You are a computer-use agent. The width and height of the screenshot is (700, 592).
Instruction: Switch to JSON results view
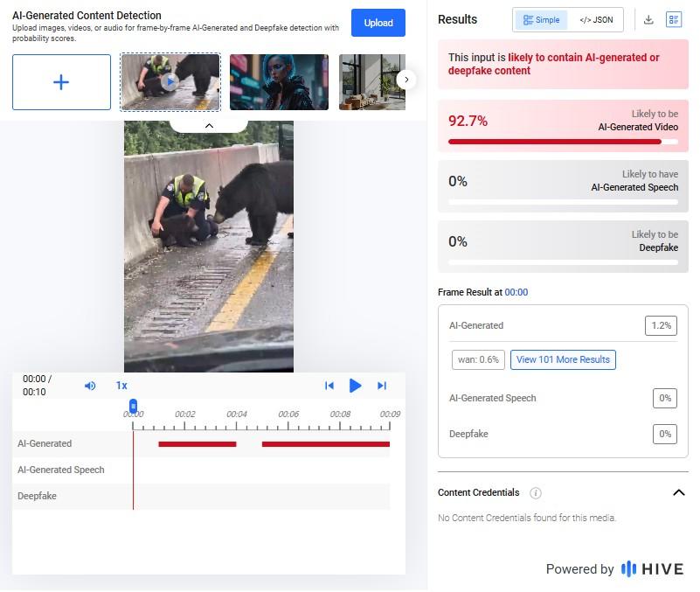(x=596, y=20)
